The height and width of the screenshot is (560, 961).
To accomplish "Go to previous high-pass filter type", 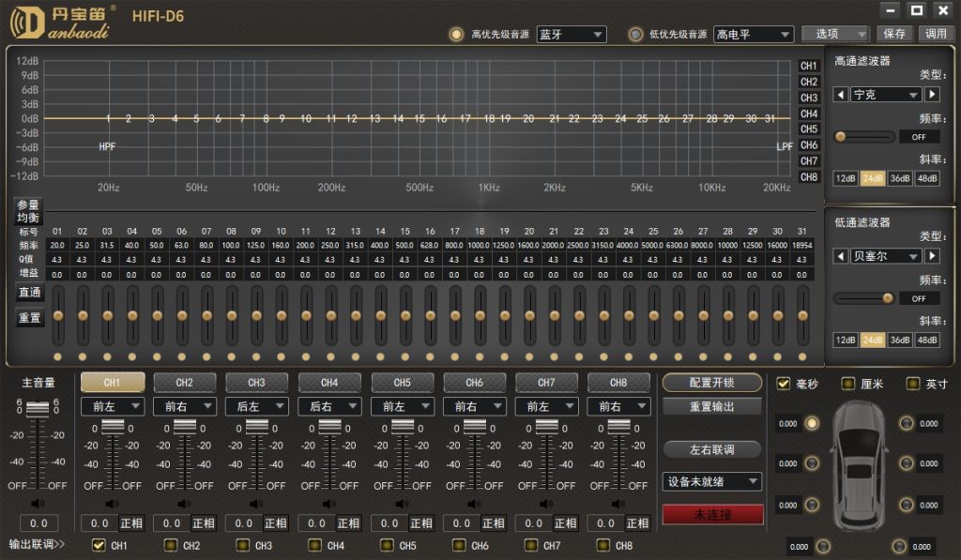I will tap(840, 95).
